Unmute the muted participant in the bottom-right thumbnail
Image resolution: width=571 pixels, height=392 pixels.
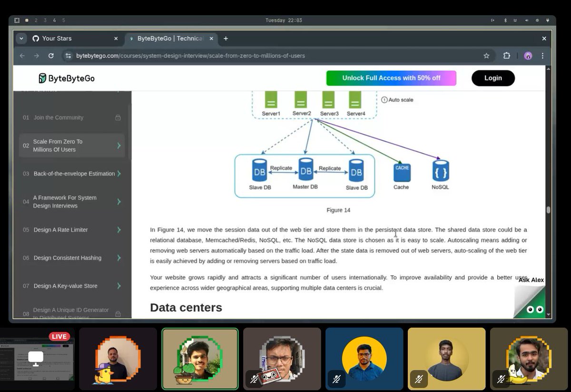click(501, 379)
